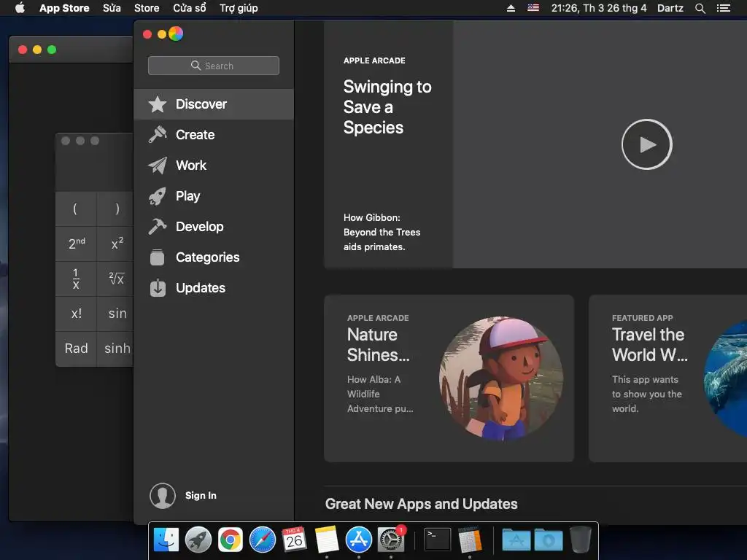This screenshot has width=747, height=560.
Task: Click the Dartz user name in menu bar
Action: tap(670, 8)
